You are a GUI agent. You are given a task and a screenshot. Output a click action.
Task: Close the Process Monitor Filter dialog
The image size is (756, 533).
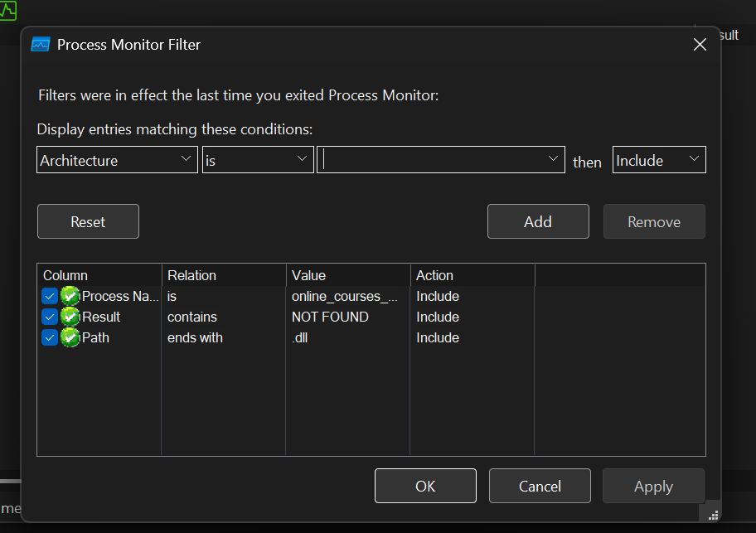700,45
